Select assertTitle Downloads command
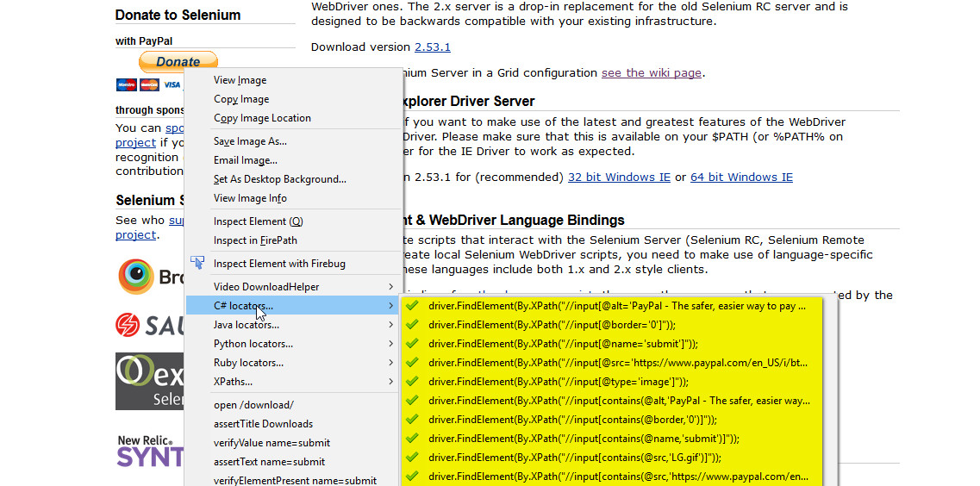This screenshot has height=486, width=980. tap(263, 424)
